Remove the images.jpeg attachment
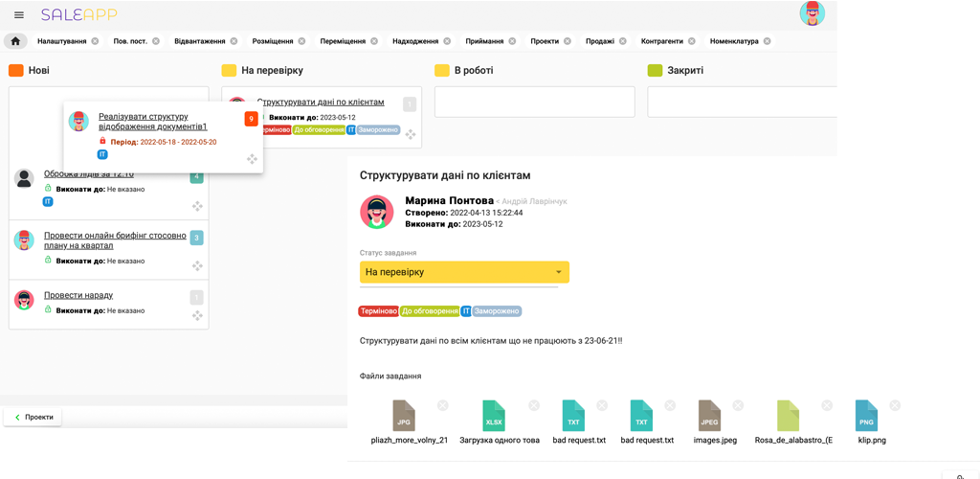 point(738,405)
